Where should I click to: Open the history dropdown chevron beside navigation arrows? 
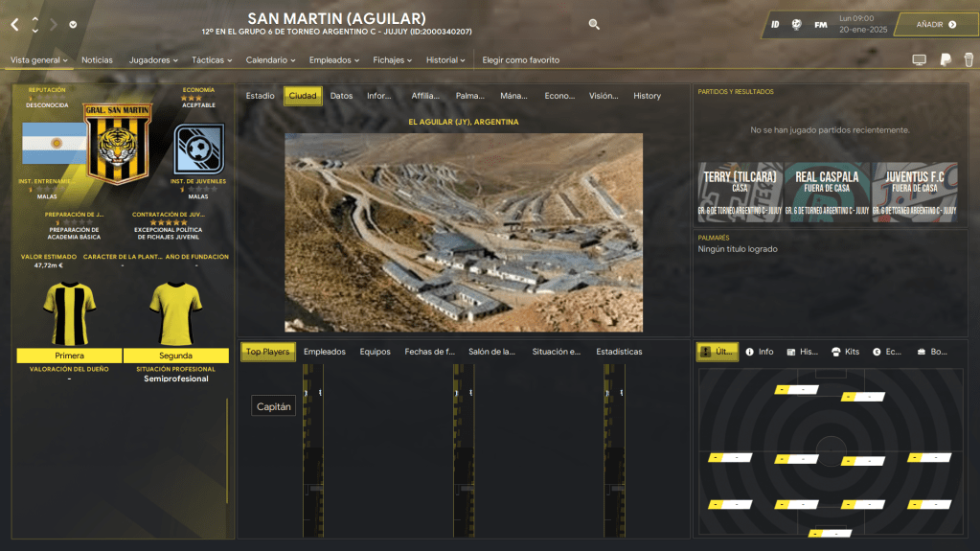click(x=74, y=25)
